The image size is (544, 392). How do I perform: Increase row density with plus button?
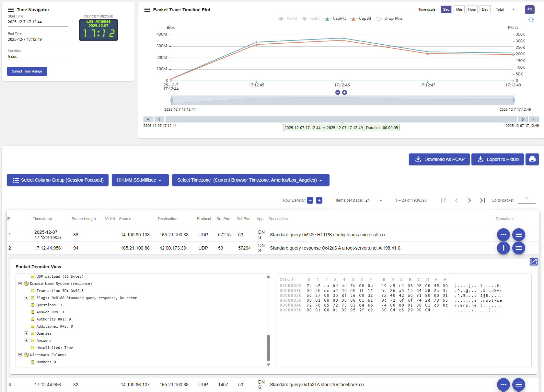pyautogui.click(x=319, y=200)
